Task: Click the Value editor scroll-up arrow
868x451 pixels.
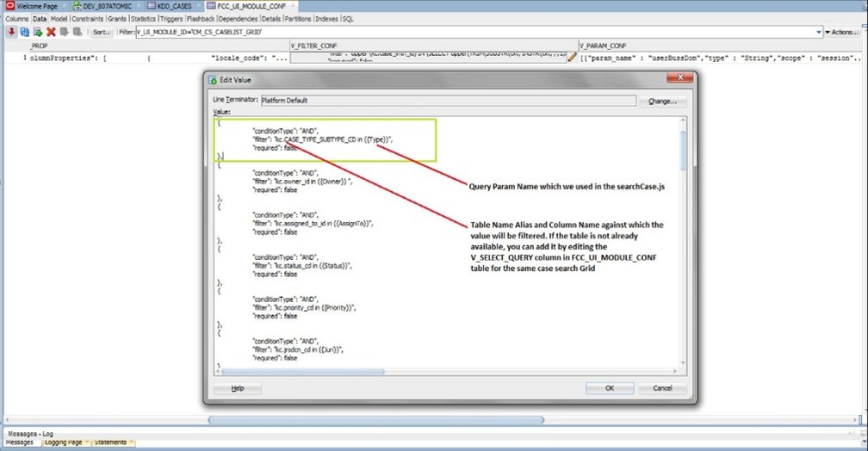Action: [683, 120]
